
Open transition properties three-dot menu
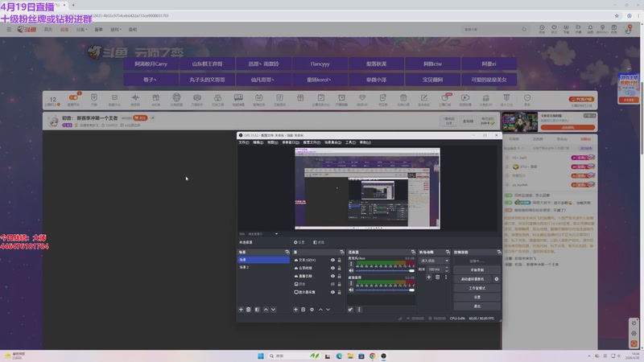446,278
